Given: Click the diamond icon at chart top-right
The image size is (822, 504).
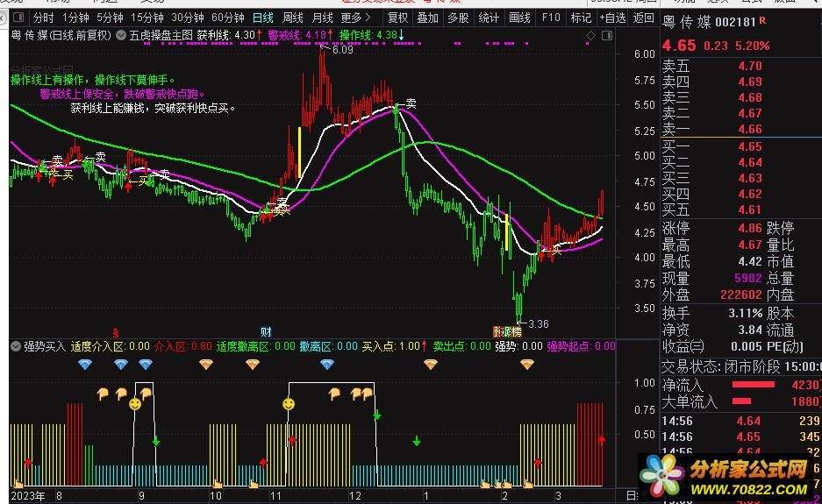Looking at the screenshot, I should (590, 36).
